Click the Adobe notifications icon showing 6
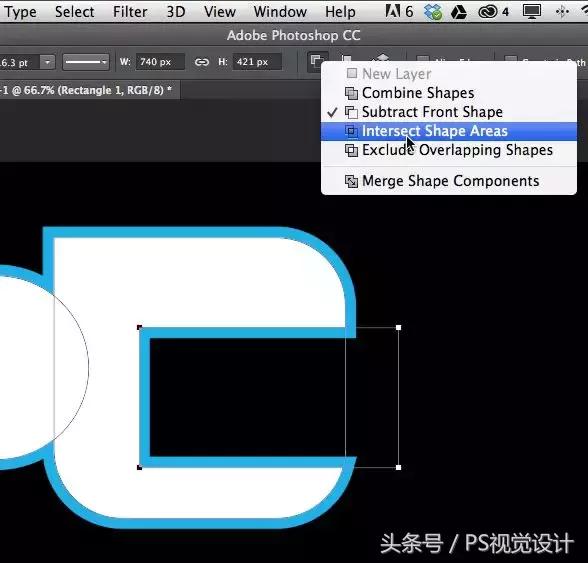 (399, 12)
